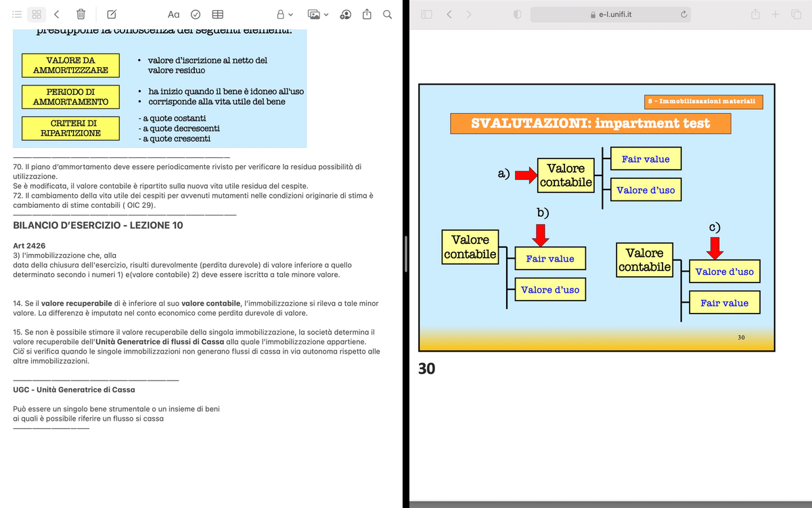
Task: Open the Aa text format menu
Action: pyautogui.click(x=173, y=14)
